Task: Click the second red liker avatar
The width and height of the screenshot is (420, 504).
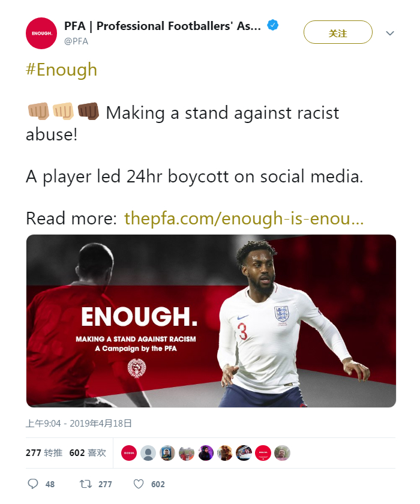Action: pos(263,453)
